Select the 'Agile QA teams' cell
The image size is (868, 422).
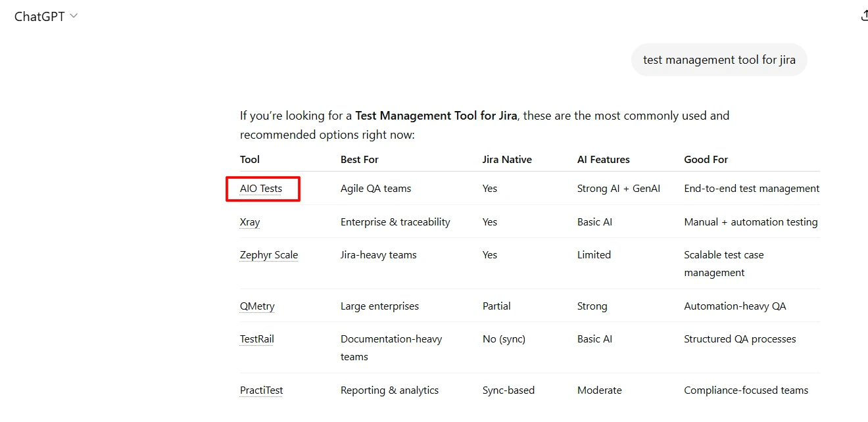tap(376, 189)
